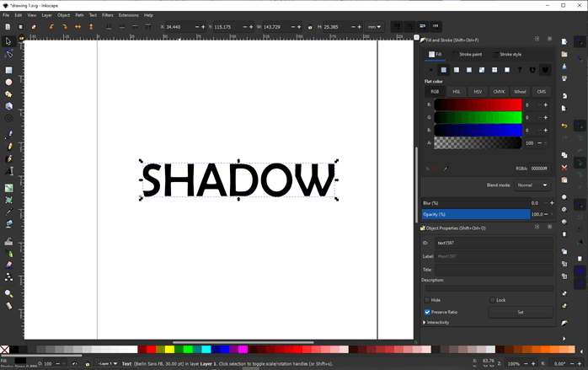
Task: Select the HSL color mode button
Action: pos(457,91)
